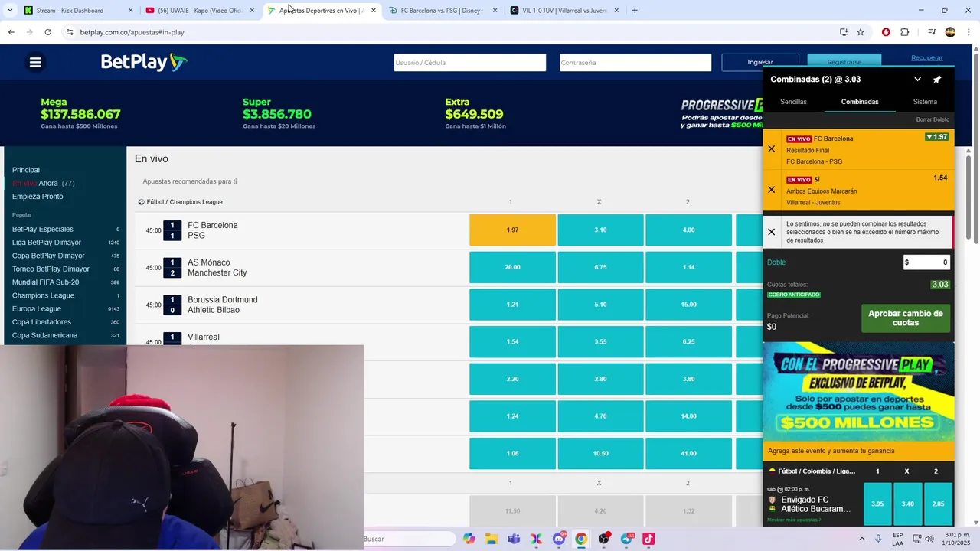Viewport: 980px width, 551px height.
Task: Open Europa League in the sidebar
Action: pos(37,309)
